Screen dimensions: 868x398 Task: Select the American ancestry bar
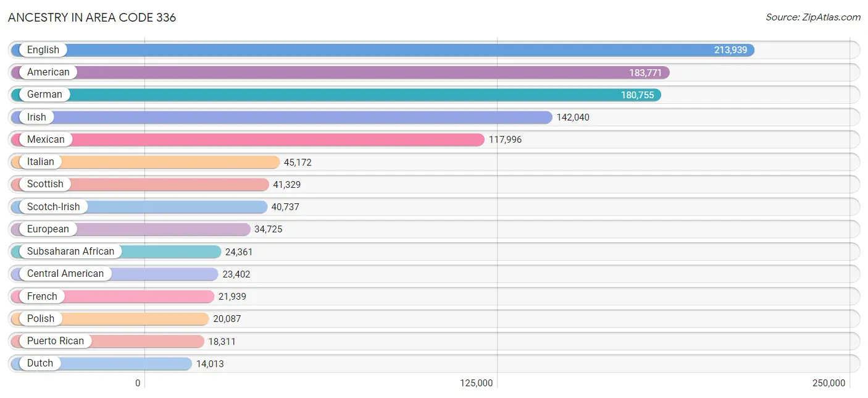click(x=340, y=72)
